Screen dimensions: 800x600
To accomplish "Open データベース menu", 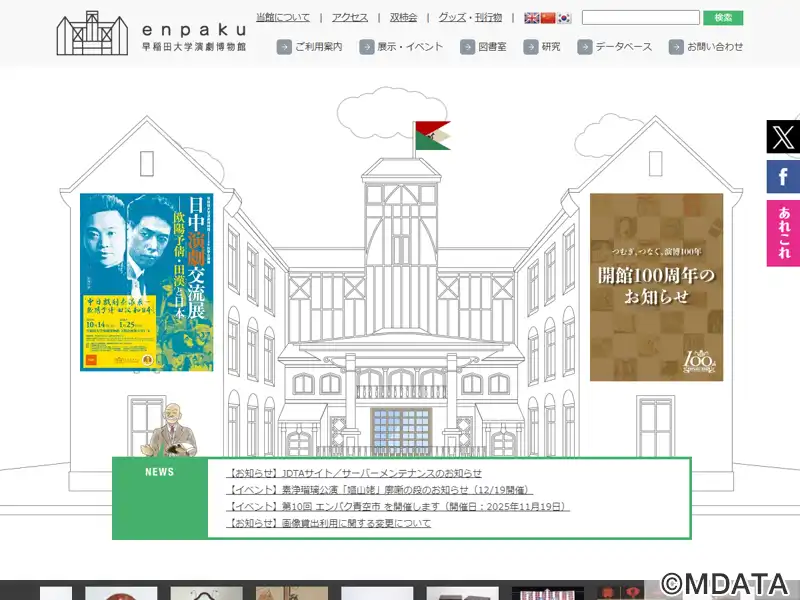I will (624, 47).
